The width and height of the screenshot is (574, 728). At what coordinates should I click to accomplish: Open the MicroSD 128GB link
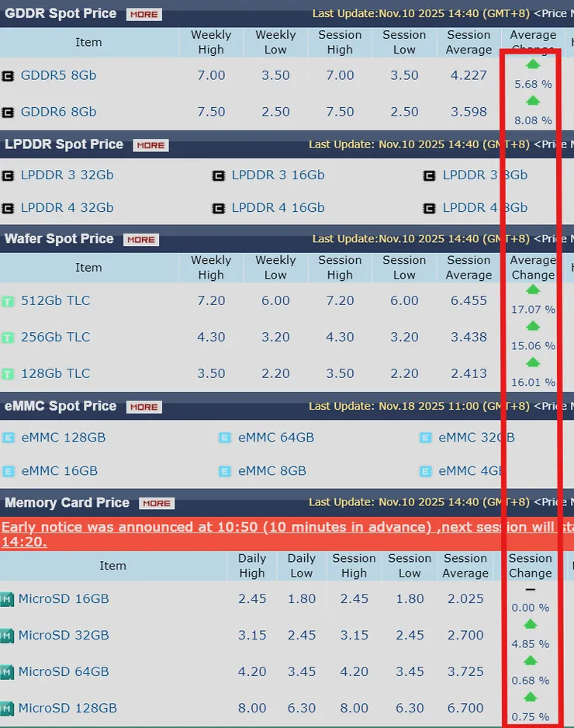pos(67,708)
